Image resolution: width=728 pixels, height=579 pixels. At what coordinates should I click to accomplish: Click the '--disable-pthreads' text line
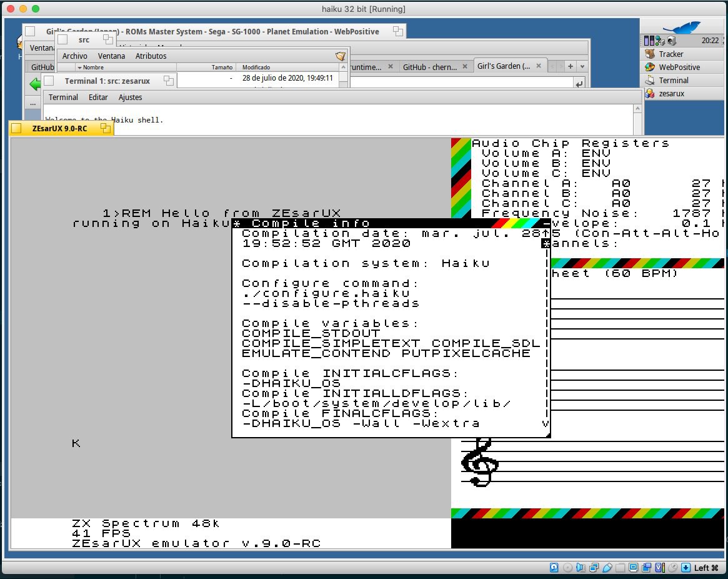(x=331, y=303)
